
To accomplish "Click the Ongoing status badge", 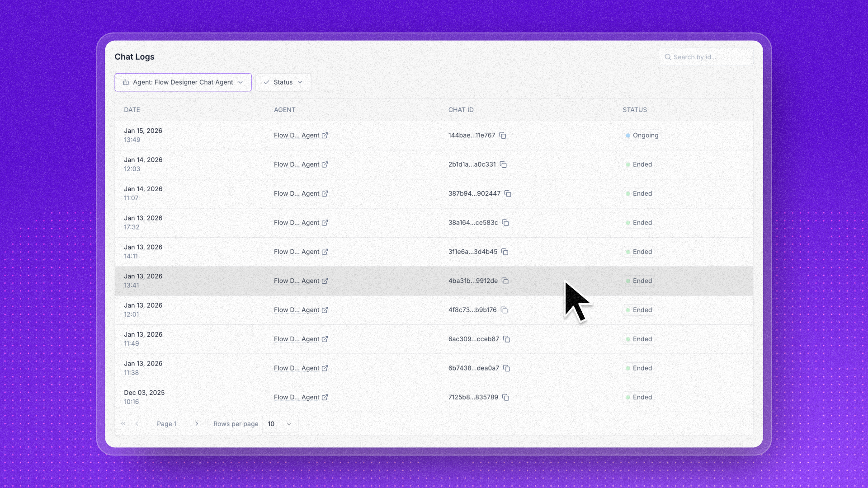I will pos(642,136).
